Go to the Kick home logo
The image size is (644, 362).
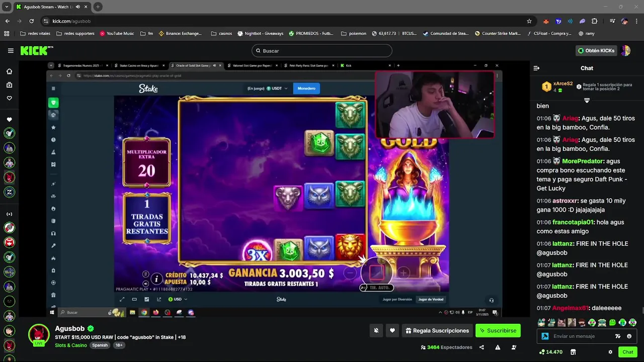tap(36, 50)
